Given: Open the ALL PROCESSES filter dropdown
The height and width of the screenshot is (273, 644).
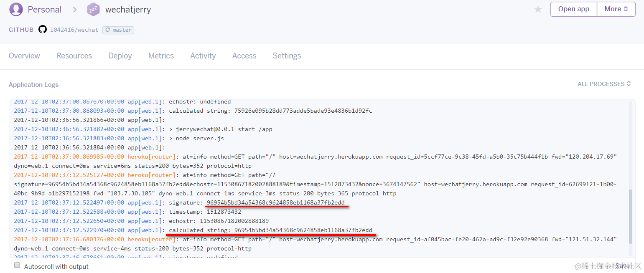Looking at the screenshot, I should (x=604, y=84).
